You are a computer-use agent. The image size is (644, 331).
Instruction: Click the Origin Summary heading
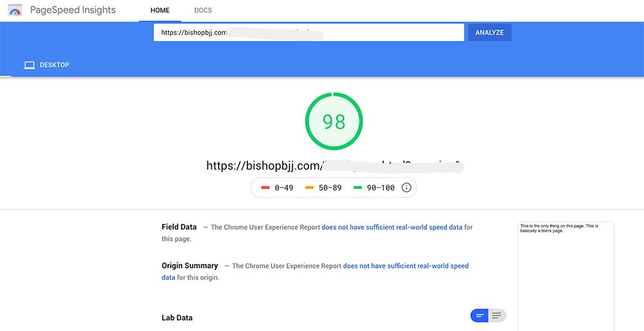(190, 265)
